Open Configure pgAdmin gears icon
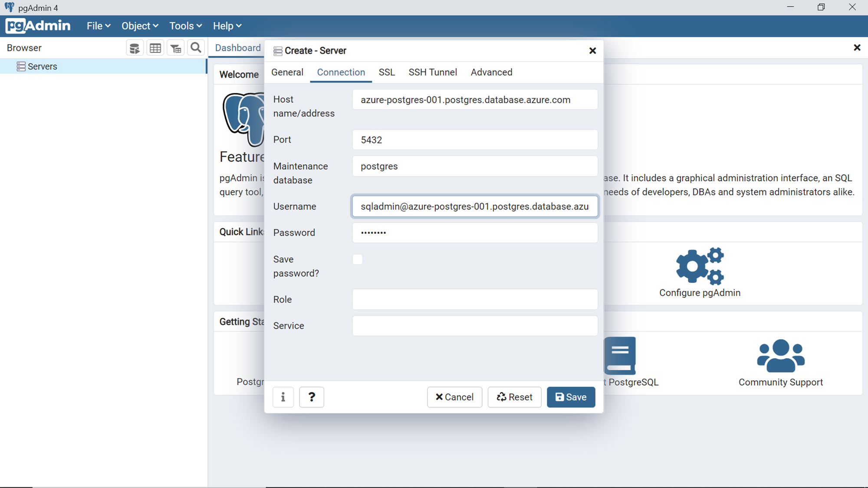Viewport: 868px width, 488px height. (700, 266)
